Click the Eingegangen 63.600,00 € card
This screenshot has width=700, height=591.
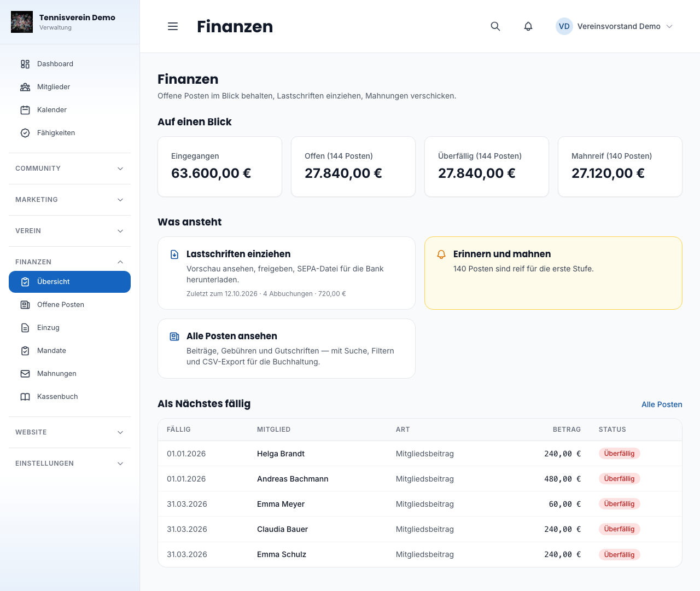[x=220, y=166]
